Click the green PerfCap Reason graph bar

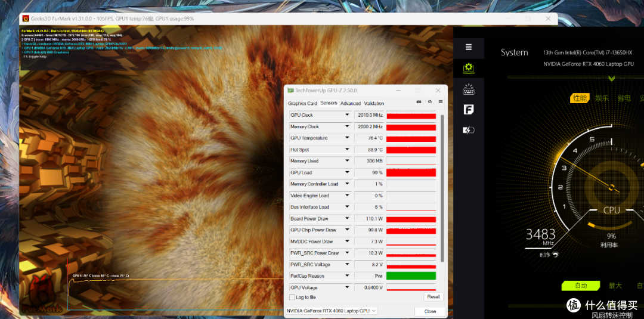pyautogui.click(x=411, y=276)
